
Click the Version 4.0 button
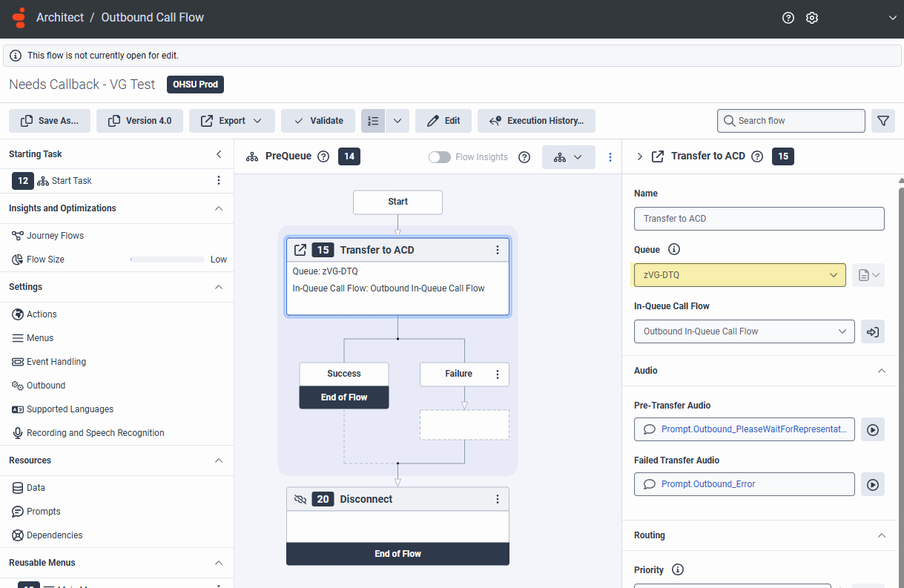click(x=139, y=121)
